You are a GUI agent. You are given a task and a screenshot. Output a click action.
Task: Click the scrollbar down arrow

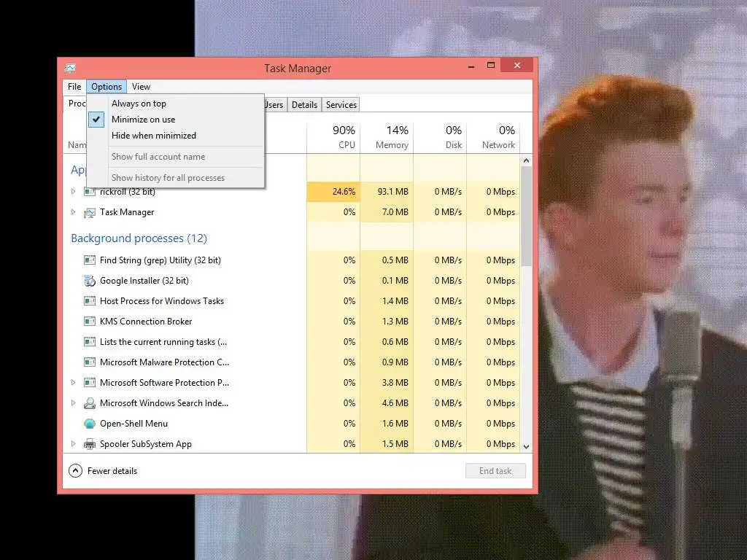(x=526, y=447)
